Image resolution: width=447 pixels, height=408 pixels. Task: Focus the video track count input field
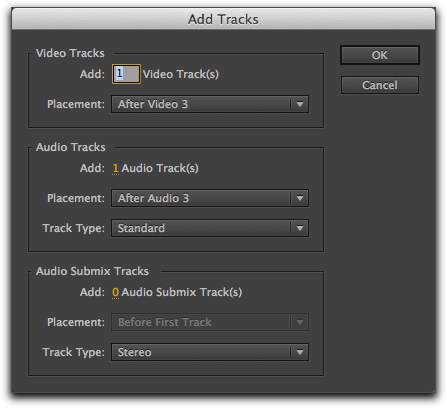(x=126, y=74)
